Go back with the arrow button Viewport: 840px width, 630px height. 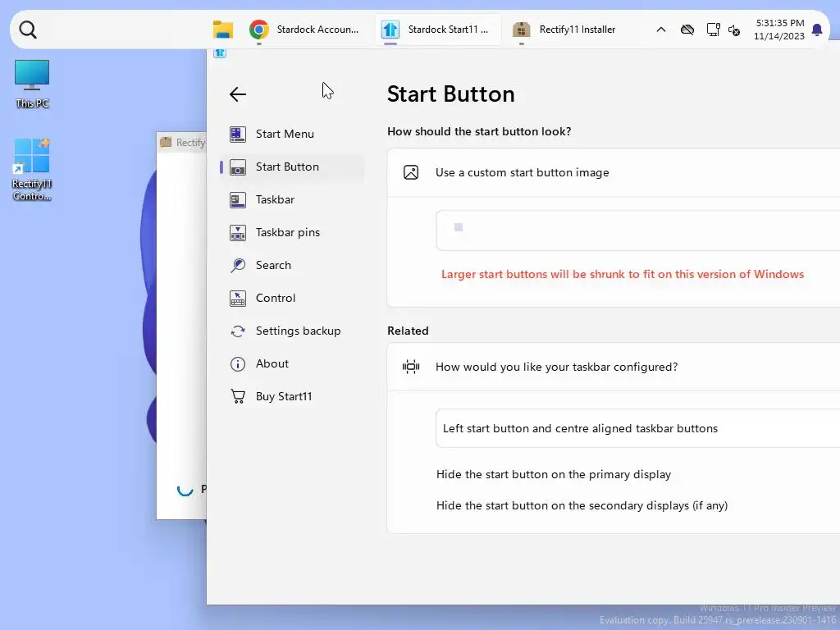[237, 94]
